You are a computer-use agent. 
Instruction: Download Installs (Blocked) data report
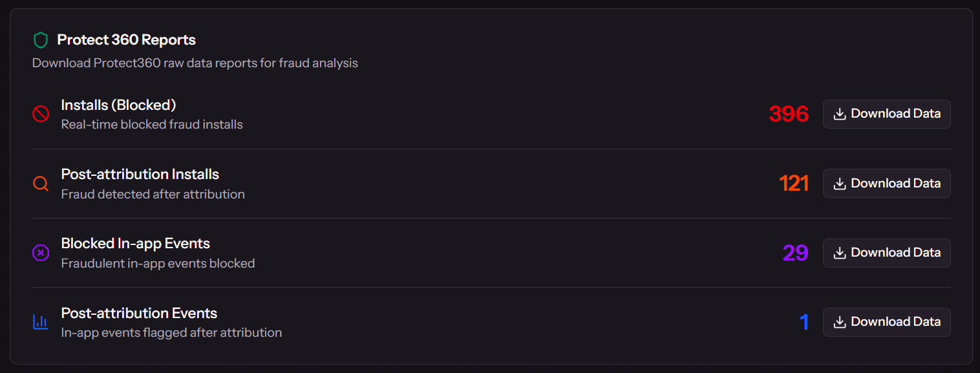(886, 114)
